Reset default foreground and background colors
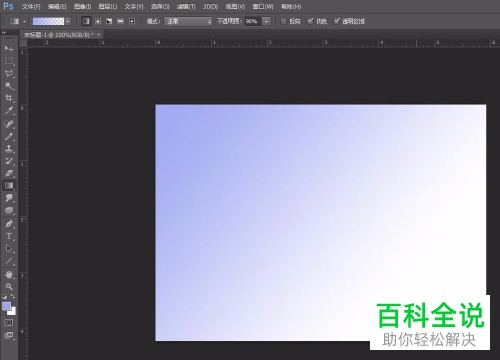 (x=4, y=296)
